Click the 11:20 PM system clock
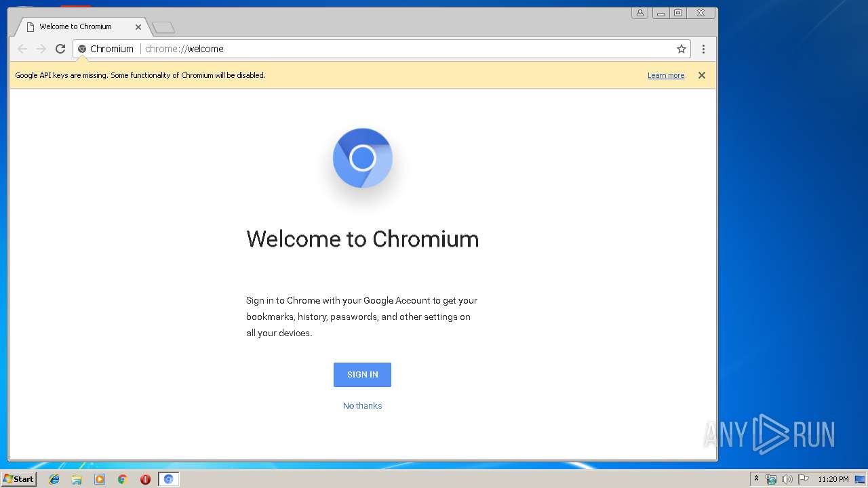 click(833, 479)
